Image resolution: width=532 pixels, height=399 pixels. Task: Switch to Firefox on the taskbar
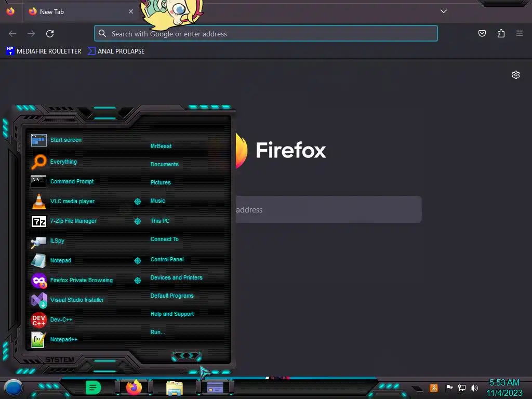tap(134, 388)
